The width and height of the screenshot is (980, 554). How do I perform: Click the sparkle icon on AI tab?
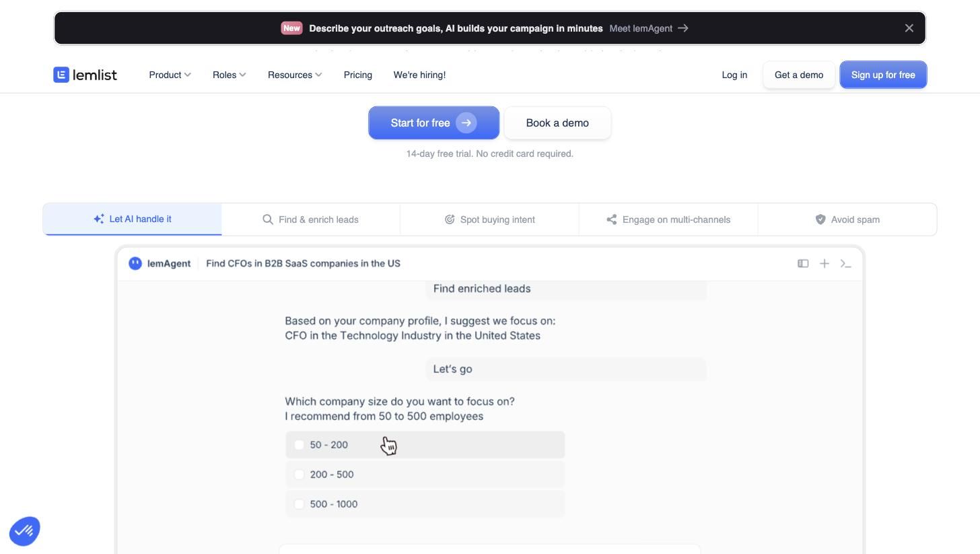point(99,219)
